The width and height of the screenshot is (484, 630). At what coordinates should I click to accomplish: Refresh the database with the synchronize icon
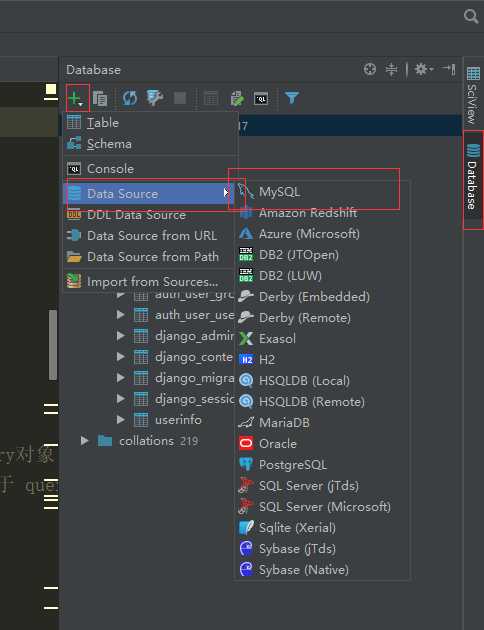click(x=129, y=98)
